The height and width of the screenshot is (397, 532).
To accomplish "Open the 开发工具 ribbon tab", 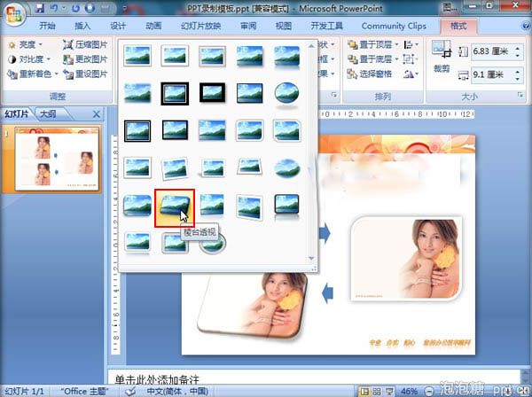I will coord(326,26).
